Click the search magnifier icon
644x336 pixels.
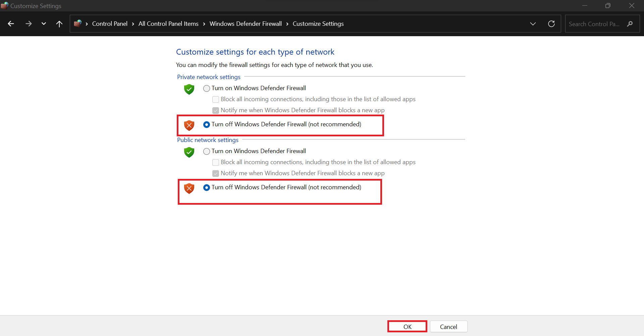[x=630, y=24]
